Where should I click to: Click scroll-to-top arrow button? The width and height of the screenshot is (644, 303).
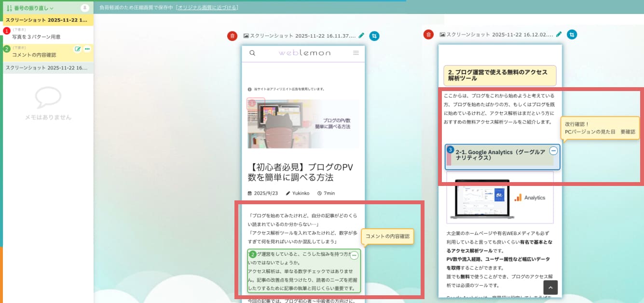[550, 287]
